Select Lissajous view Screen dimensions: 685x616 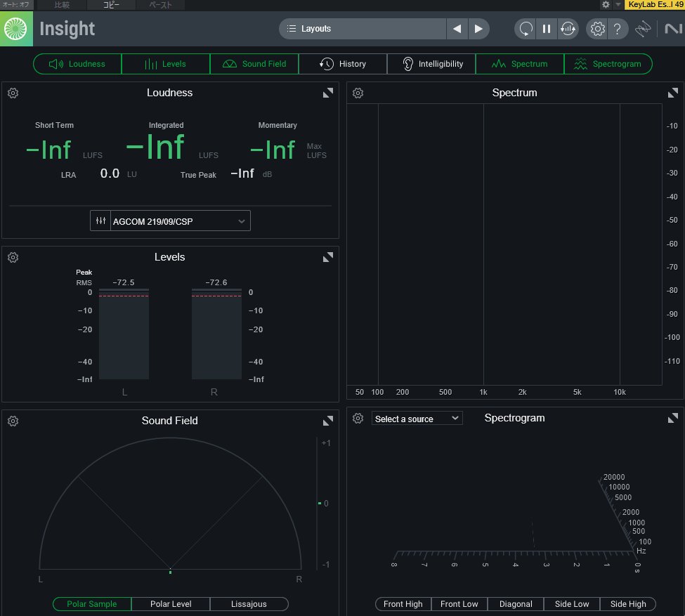249,604
